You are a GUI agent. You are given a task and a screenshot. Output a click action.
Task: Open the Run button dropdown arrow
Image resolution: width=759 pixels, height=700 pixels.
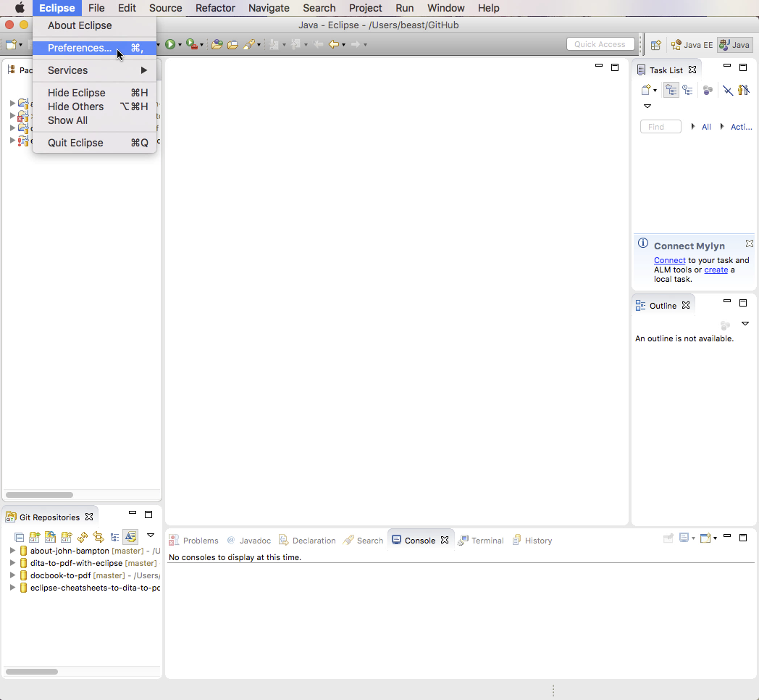(x=180, y=45)
